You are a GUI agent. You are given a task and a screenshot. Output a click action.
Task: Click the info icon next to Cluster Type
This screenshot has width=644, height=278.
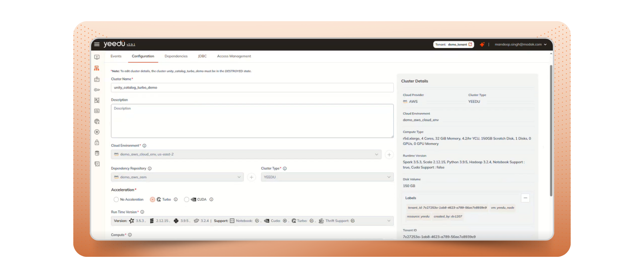click(285, 168)
